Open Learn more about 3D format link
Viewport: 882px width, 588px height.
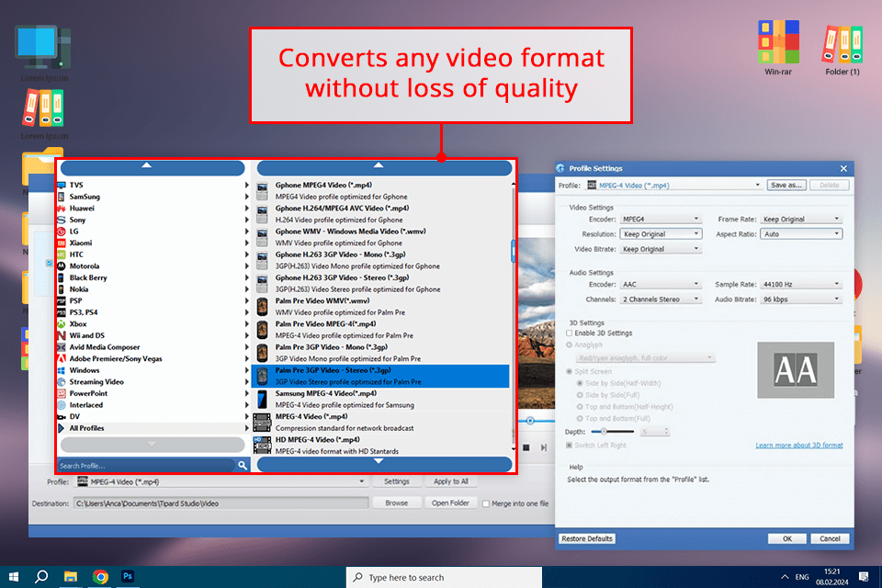tap(798, 445)
